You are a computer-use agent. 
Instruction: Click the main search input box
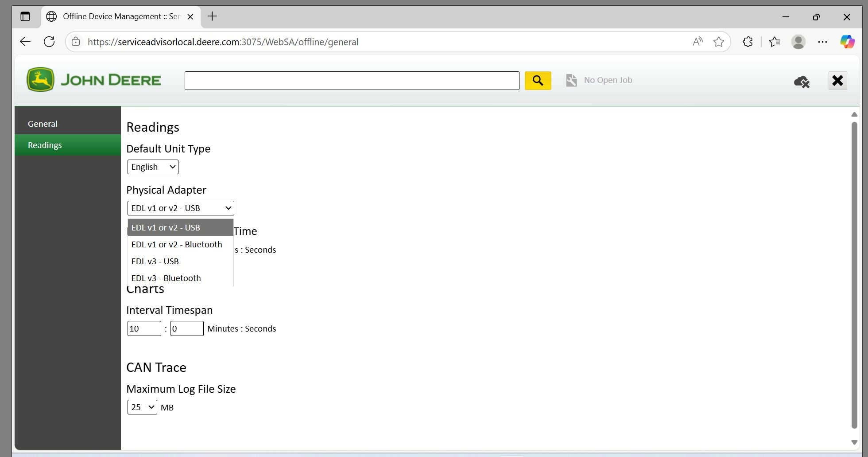coord(352,81)
